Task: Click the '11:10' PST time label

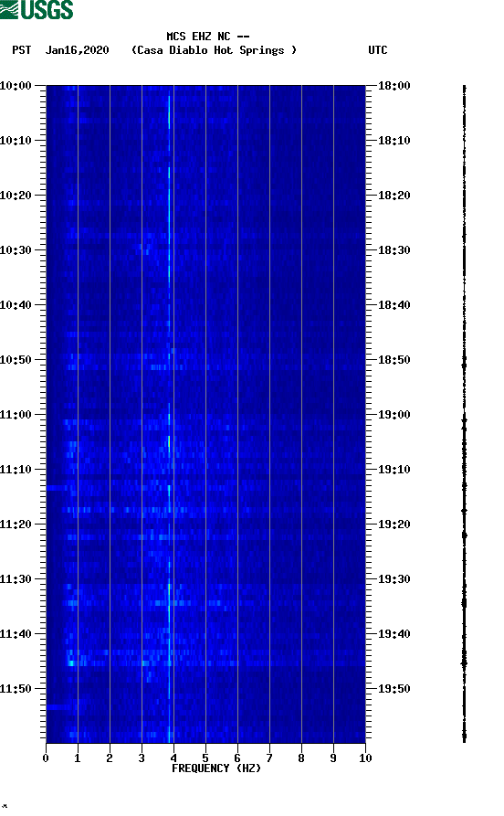Action: [16, 470]
